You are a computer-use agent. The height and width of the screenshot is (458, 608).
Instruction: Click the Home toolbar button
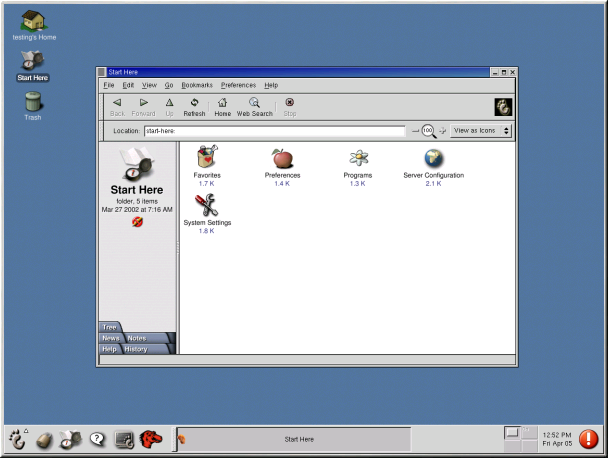coord(222,106)
